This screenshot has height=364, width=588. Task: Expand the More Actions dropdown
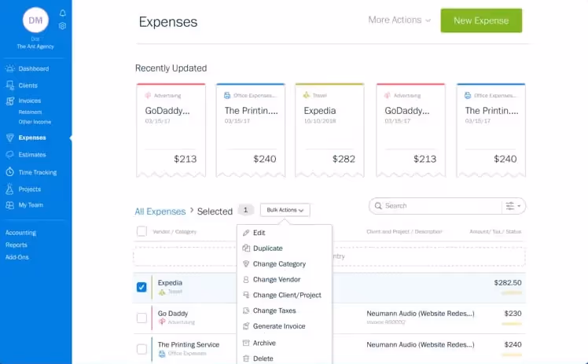[399, 20]
